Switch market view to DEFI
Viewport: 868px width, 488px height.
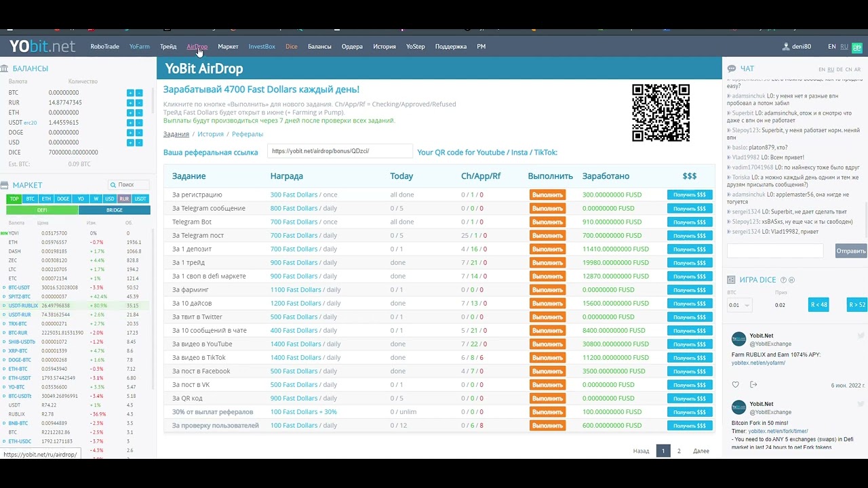[42, 210]
